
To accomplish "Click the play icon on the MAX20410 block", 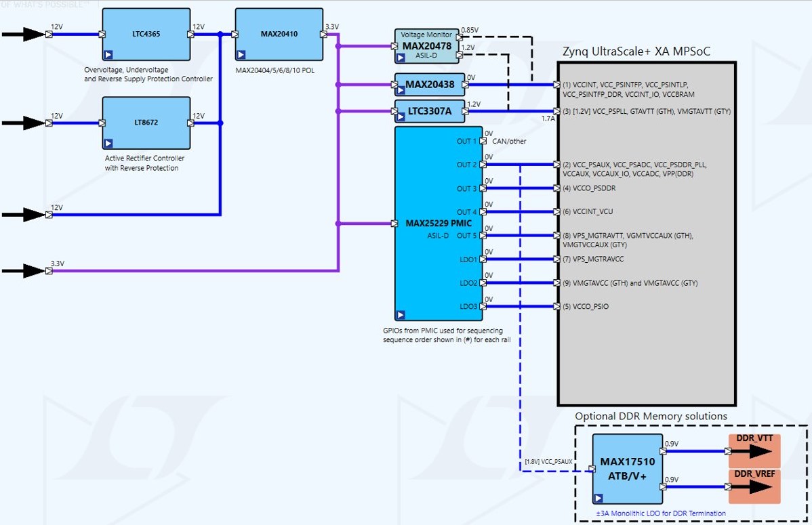I will [x=241, y=54].
